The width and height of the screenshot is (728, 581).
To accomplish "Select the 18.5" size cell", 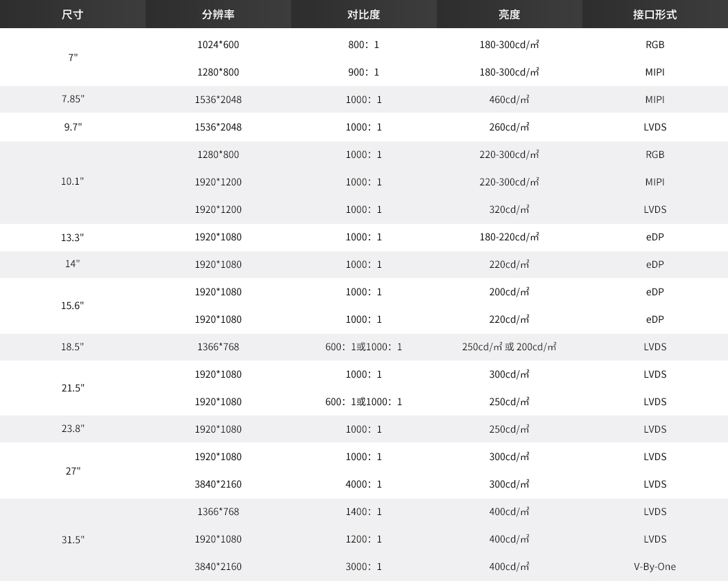I will (73, 347).
